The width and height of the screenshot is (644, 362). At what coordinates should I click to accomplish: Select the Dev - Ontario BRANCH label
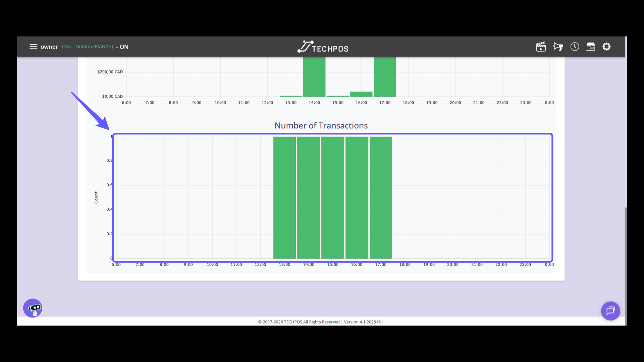click(x=87, y=47)
